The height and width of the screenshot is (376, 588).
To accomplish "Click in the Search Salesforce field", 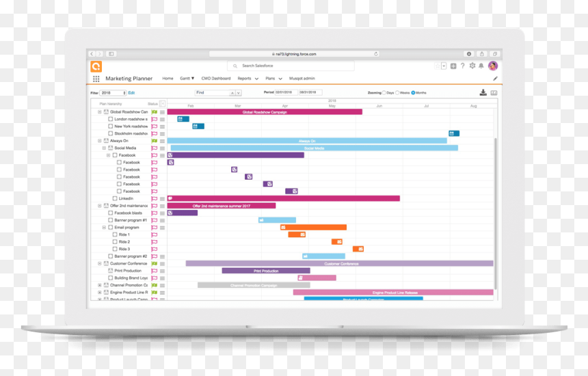I will [291, 66].
